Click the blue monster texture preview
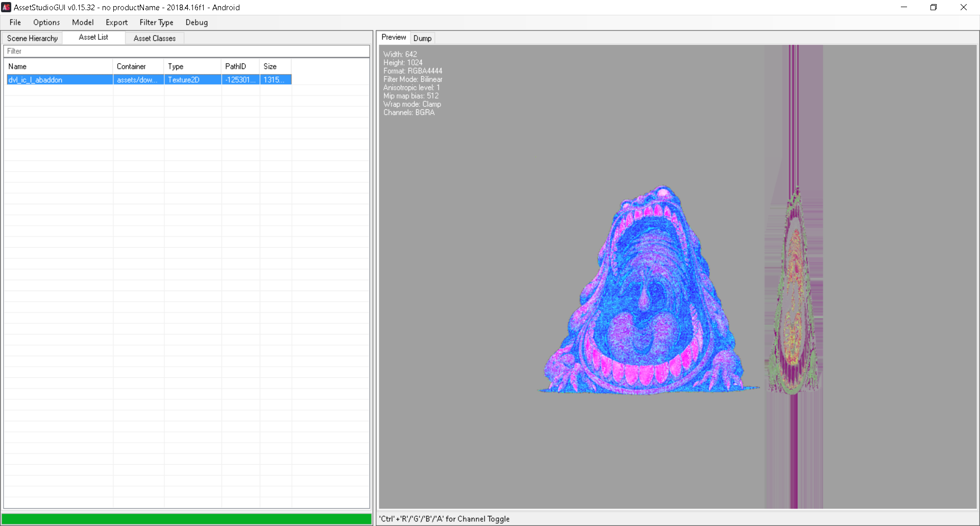 pyautogui.click(x=648, y=291)
